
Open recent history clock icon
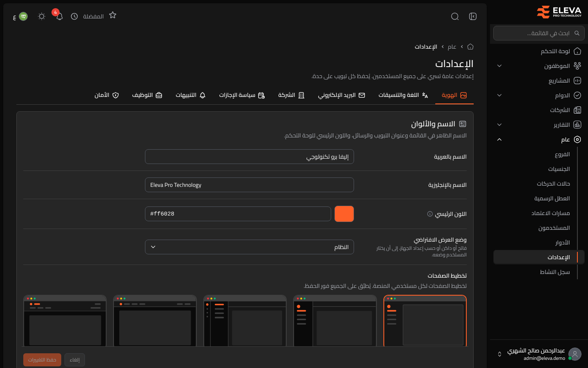click(x=74, y=16)
